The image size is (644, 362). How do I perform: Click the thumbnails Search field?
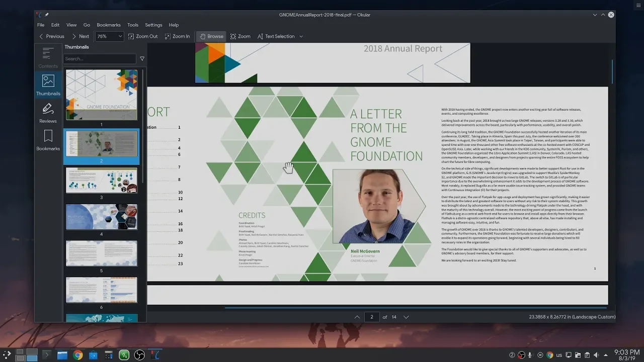click(100, 59)
